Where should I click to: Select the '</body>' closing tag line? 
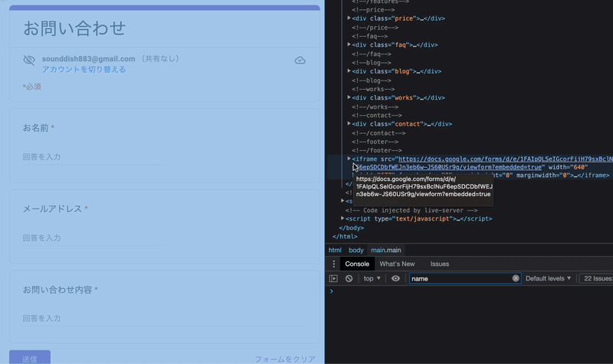352,228
